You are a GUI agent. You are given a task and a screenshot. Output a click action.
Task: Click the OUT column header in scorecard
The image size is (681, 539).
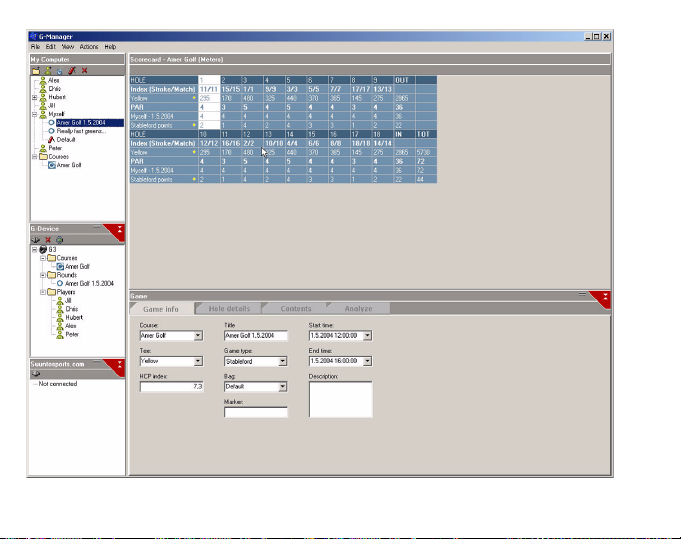click(404, 80)
